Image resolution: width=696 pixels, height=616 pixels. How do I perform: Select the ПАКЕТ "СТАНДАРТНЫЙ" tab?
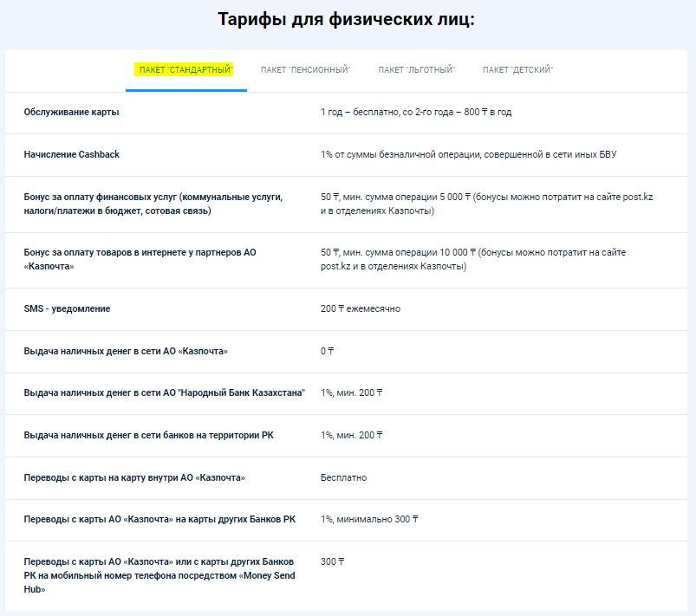click(x=186, y=69)
